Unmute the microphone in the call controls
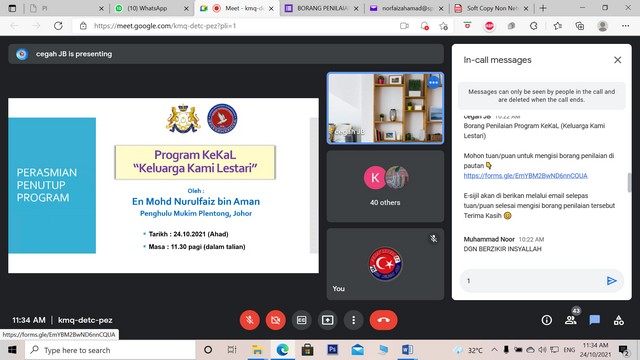Image resolution: width=640 pixels, height=360 pixels. (x=249, y=320)
